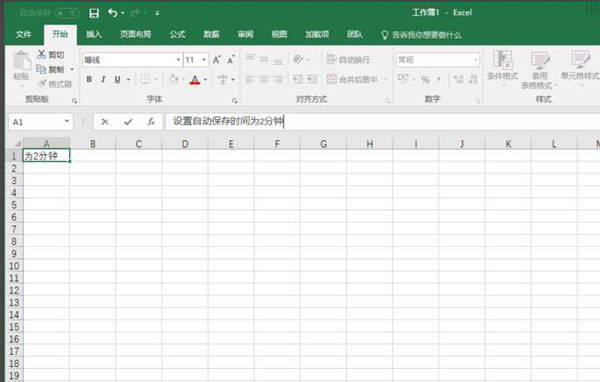Select the column D header

(x=185, y=144)
